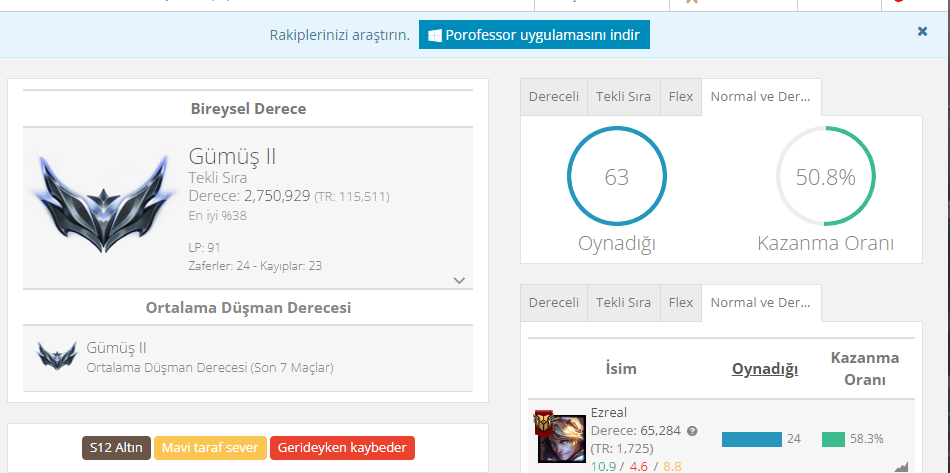The width and height of the screenshot is (950, 473).
Task: Click Zaferler: 24 - Kayıplar: 23 text
Action: click(x=255, y=266)
